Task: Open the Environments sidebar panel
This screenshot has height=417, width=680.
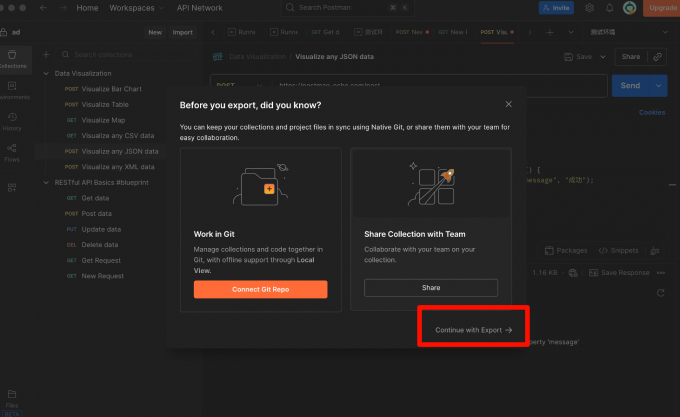Action: pos(13,90)
